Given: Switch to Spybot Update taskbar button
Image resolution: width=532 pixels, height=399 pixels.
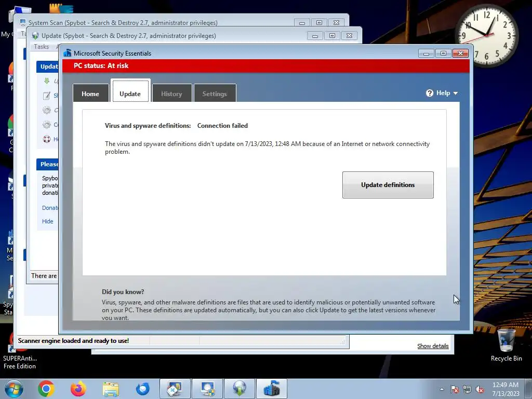Looking at the screenshot, I should [240, 389].
